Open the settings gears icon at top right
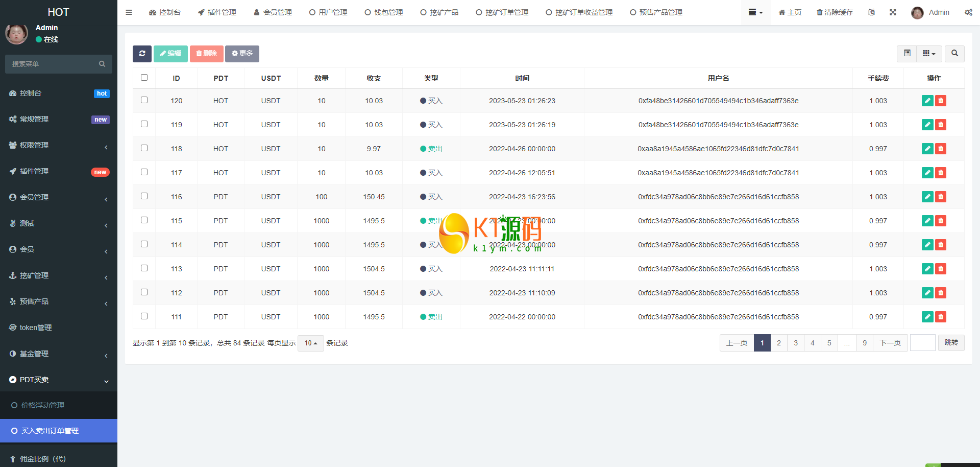Image resolution: width=980 pixels, height=467 pixels. 968,12
